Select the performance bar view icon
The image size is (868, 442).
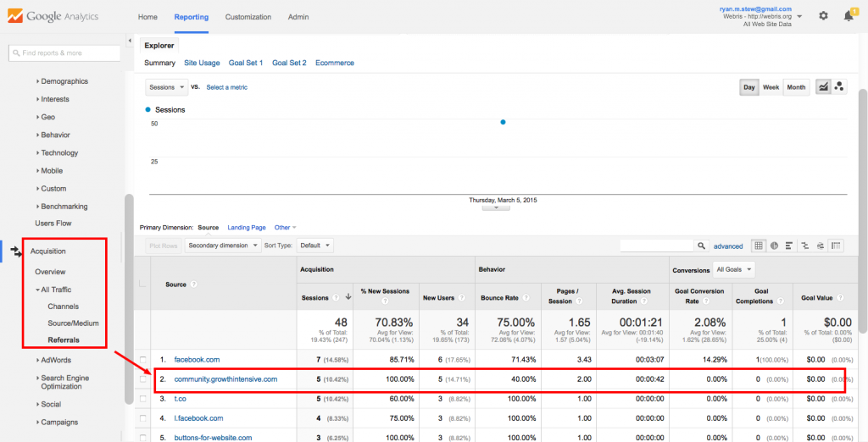click(789, 246)
